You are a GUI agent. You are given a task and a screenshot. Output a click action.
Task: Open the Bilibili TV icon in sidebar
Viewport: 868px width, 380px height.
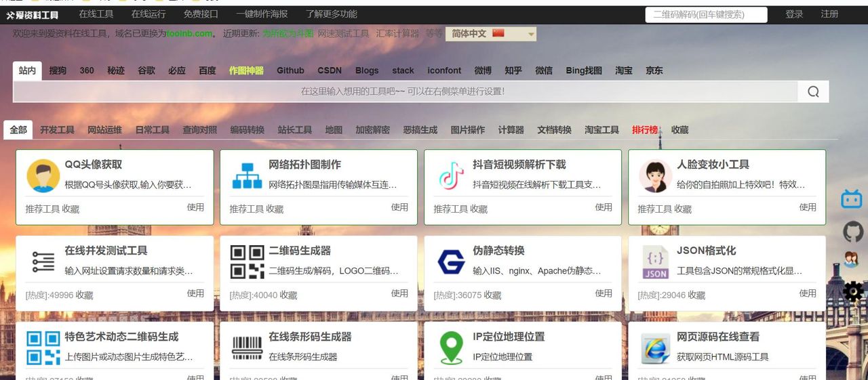coord(852,198)
